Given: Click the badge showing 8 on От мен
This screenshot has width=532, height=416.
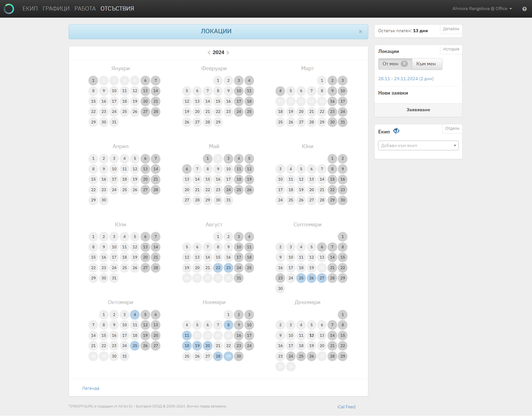Looking at the screenshot, I should tap(404, 64).
